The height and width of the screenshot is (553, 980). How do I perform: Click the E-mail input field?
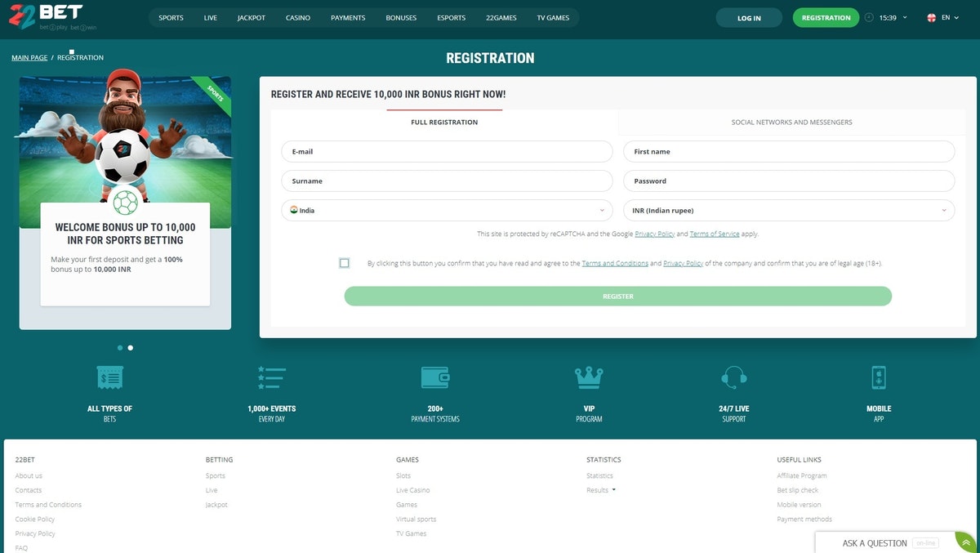pos(447,151)
